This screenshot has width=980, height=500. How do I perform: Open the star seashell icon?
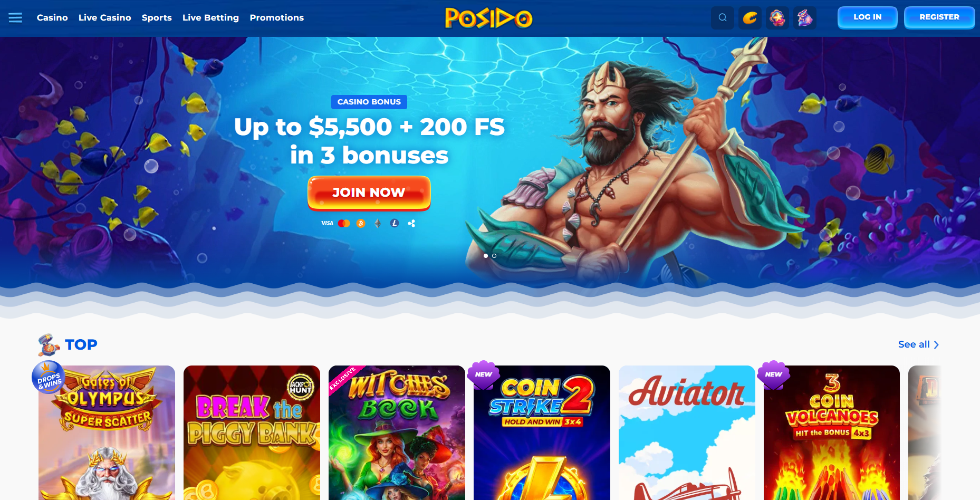pos(777,18)
